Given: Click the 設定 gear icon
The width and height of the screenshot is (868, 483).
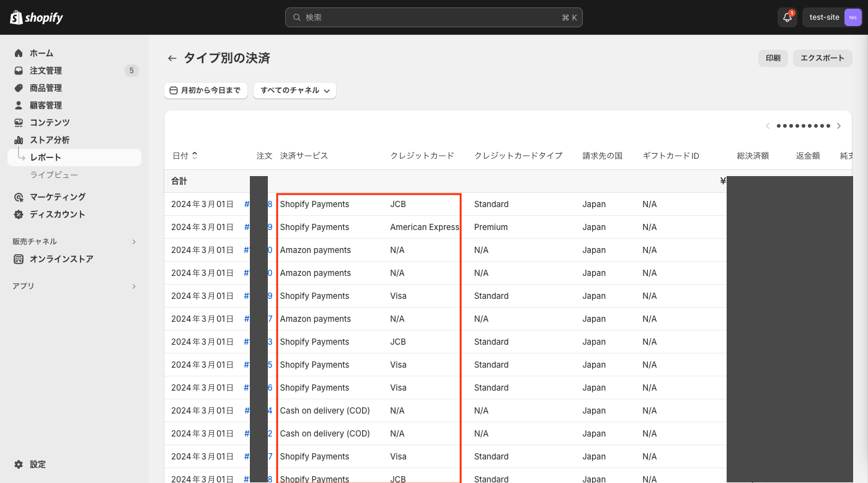Looking at the screenshot, I should pyautogui.click(x=19, y=464).
